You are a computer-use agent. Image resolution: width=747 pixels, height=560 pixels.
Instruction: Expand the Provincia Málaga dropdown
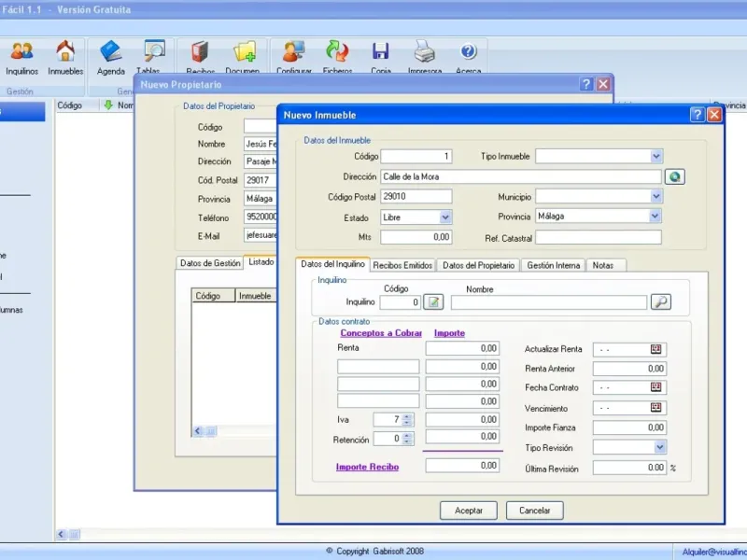click(x=655, y=217)
